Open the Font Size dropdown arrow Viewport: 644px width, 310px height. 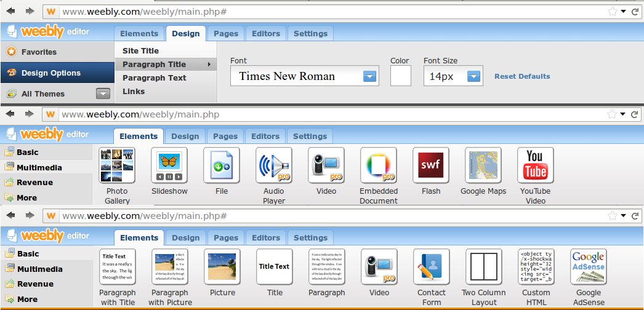474,76
